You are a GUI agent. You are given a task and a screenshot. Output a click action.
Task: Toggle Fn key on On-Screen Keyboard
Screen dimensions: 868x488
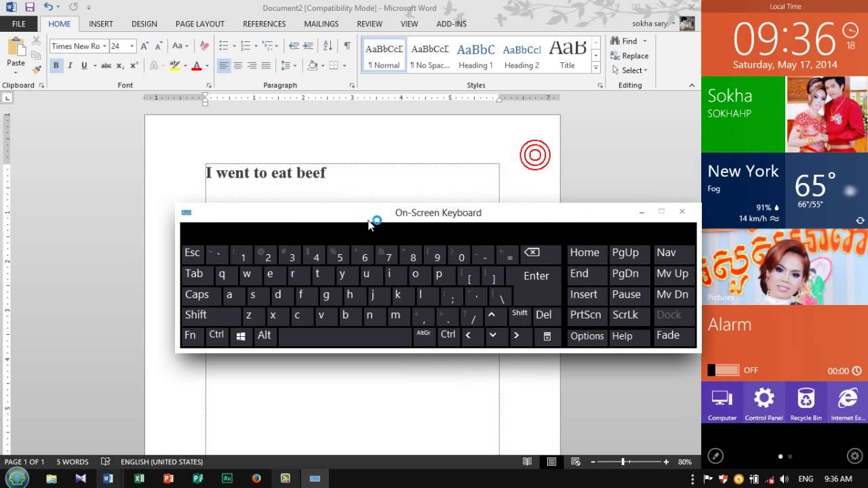[x=191, y=335]
